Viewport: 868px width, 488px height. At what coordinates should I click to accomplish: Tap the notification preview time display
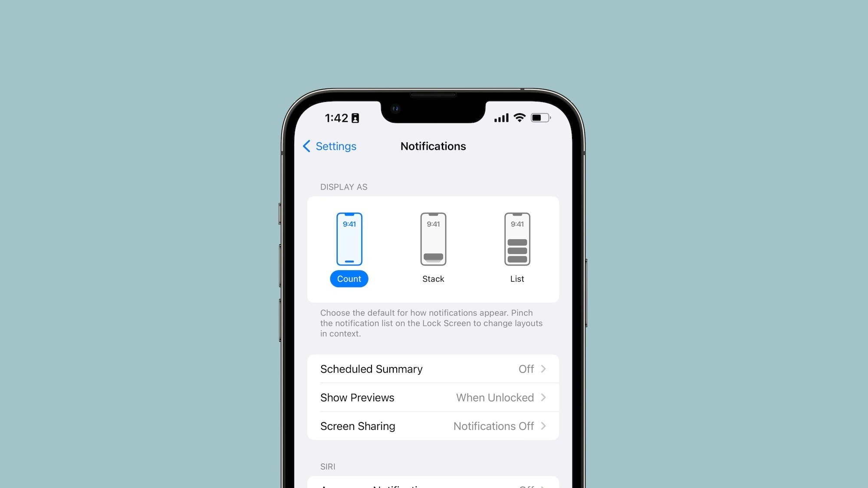[x=349, y=223]
